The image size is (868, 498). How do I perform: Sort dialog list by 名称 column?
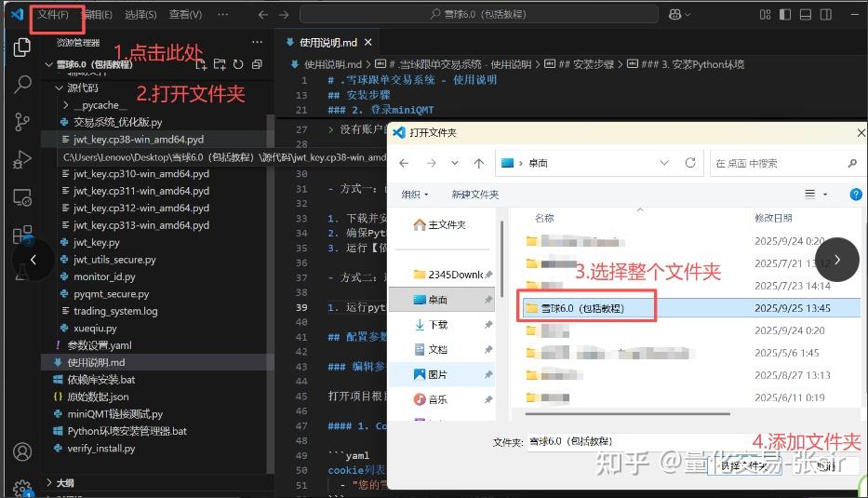(x=544, y=218)
